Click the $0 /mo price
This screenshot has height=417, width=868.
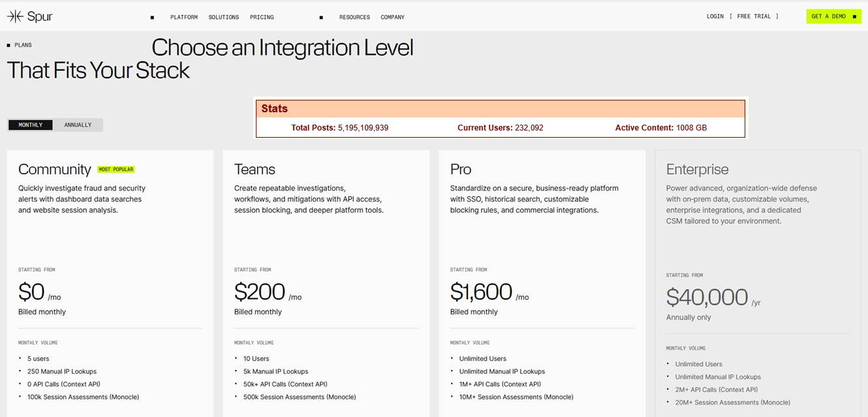(40, 292)
